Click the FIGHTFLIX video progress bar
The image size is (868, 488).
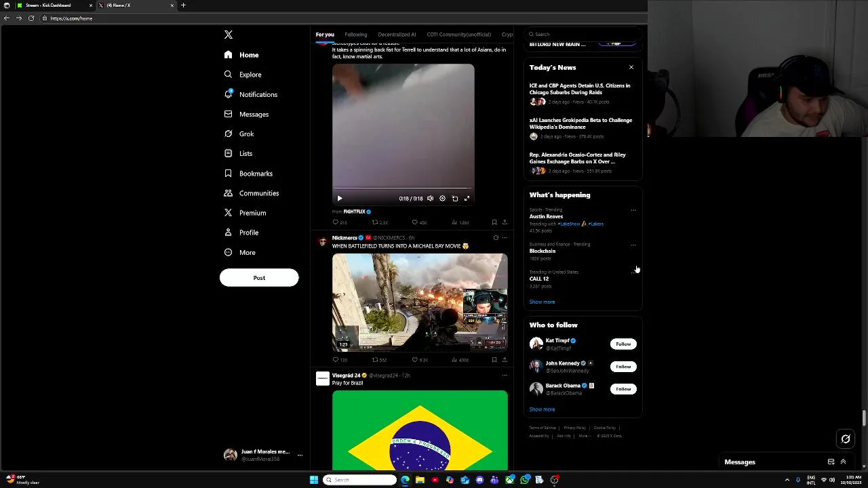click(x=403, y=188)
